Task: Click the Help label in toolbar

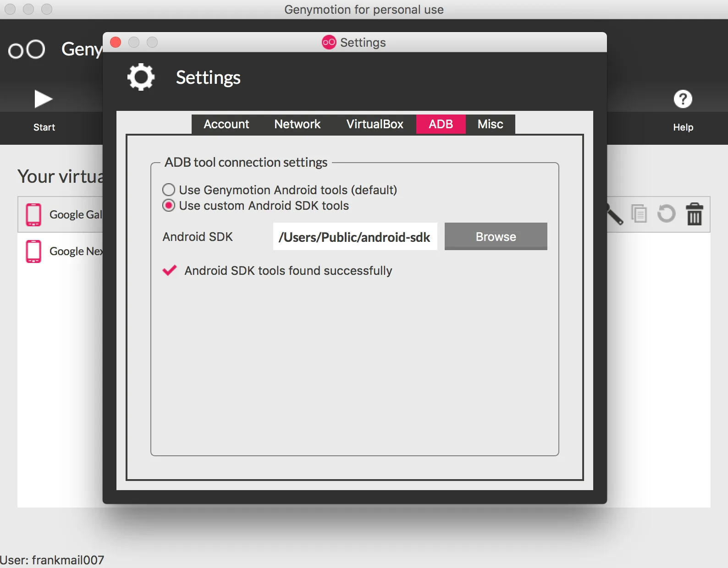Action: click(x=683, y=127)
